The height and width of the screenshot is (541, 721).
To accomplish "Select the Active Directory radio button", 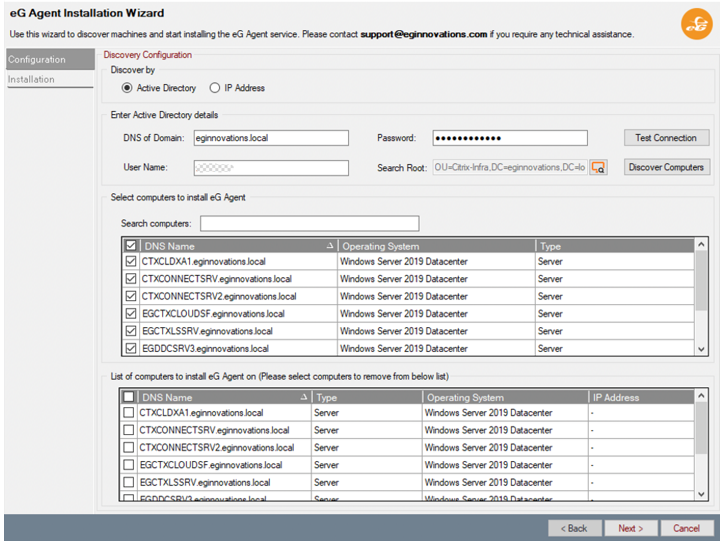I will (127, 88).
